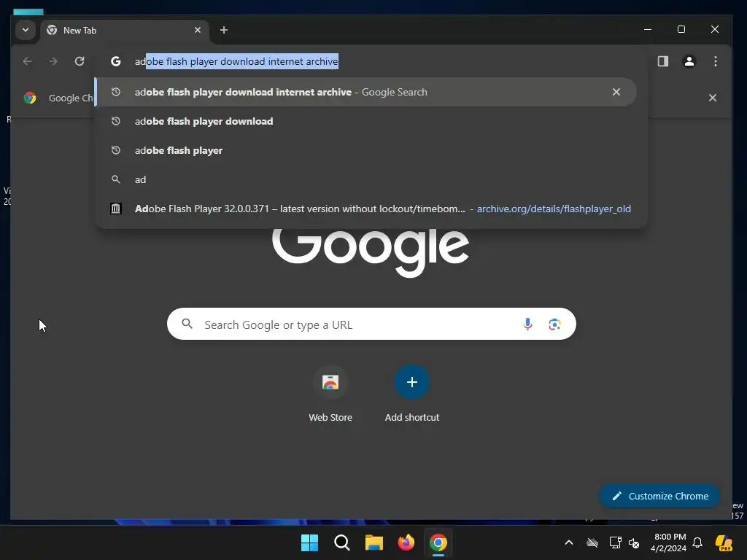This screenshot has width=747, height=560.
Task: Click the magnifier icon in Google search box
Action: [x=187, y=324]
